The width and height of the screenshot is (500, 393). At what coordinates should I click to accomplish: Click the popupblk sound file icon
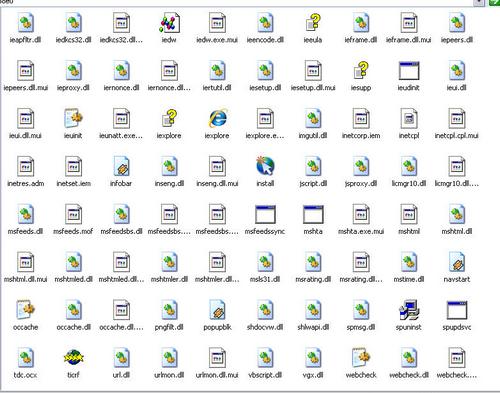[217, 310]
